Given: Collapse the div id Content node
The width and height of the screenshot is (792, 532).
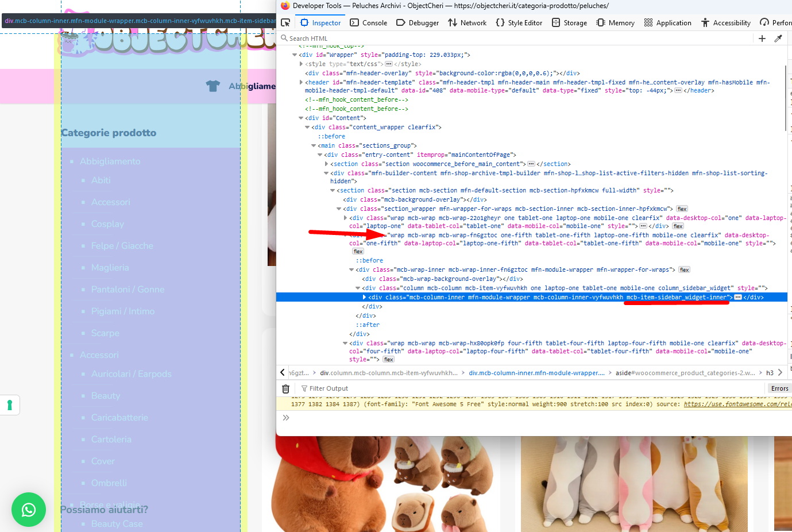Looking at the screenshot, I should pos(301,118).
